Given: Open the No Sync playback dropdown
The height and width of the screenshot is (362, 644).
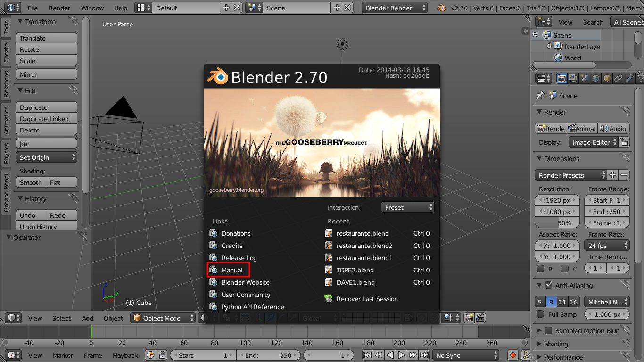Looking at the screenshot, I should coord(466,355).
